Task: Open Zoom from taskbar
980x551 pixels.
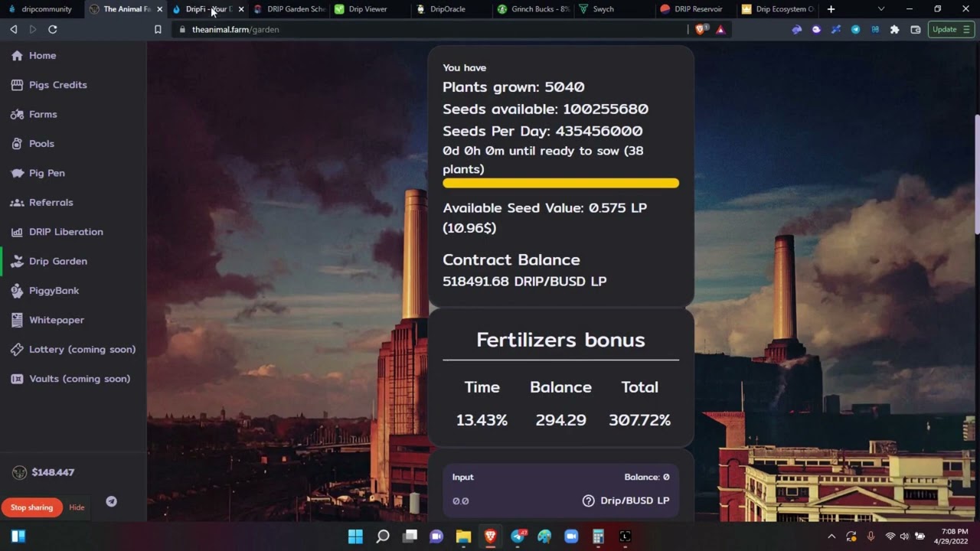Action: [571, 536]
